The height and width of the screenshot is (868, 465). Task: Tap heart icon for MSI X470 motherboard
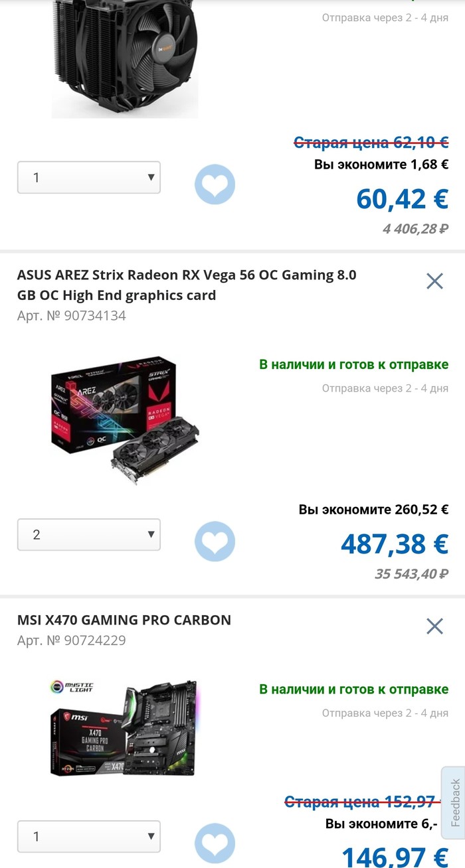[215, 843]
